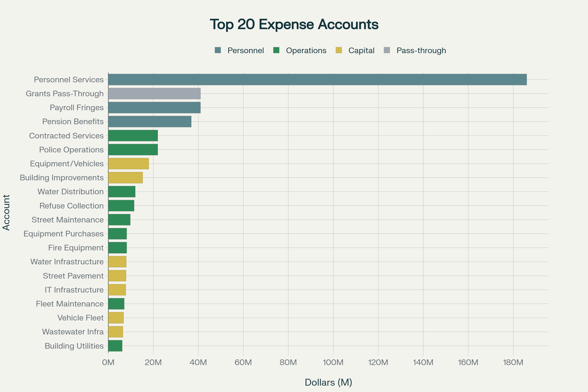Click the Dollars (M) axis title
The width and height of the screenshot is (588, 392).
tap(328, 382)
